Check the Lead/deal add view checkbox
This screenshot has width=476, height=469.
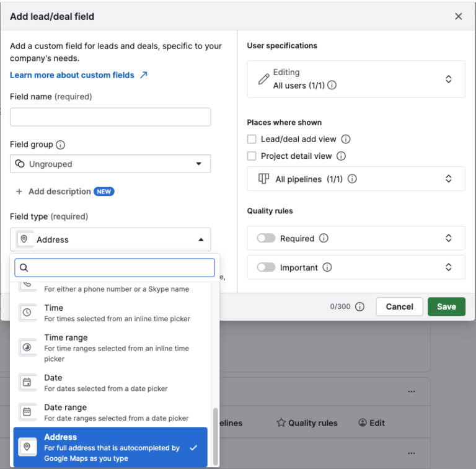(x=252, y=139)
